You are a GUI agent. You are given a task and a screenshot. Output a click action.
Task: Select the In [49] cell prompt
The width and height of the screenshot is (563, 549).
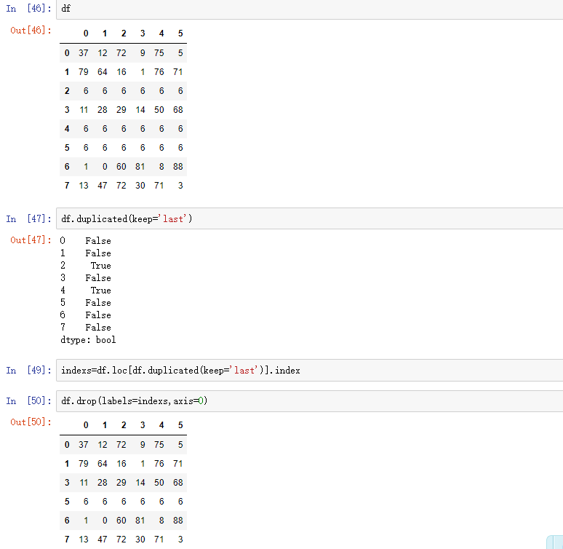pos(29,370)
